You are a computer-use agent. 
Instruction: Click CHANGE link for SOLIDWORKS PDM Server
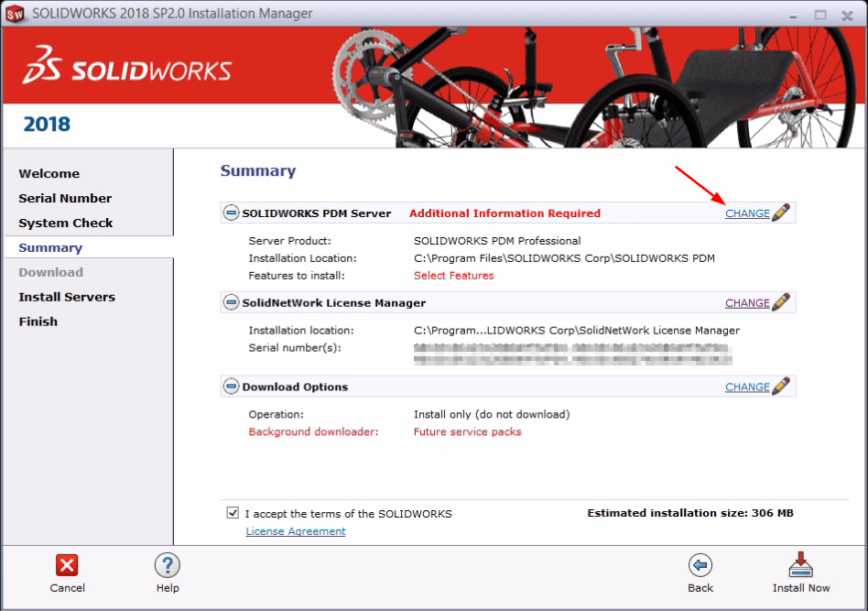pos(747,213)
